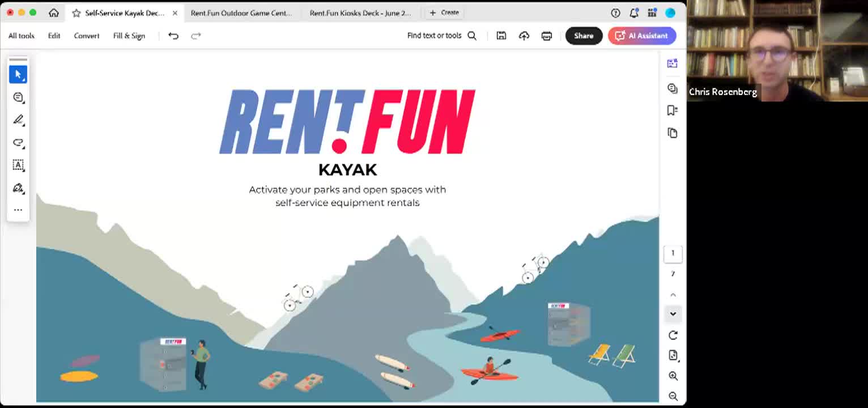Click the Share button
Image resolution: width=868 pixels, height=408 pixels.
[x=584, y=36]
